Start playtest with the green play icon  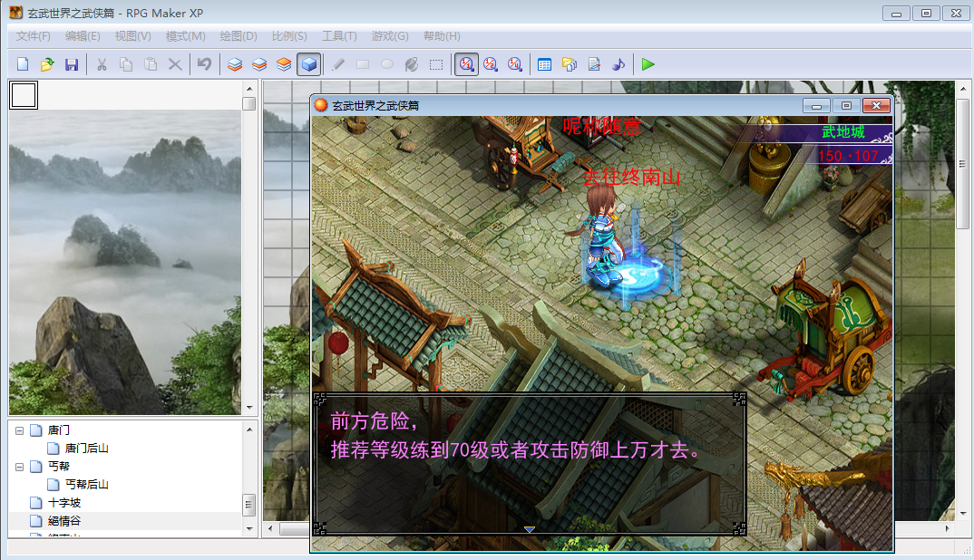[648, 64]
